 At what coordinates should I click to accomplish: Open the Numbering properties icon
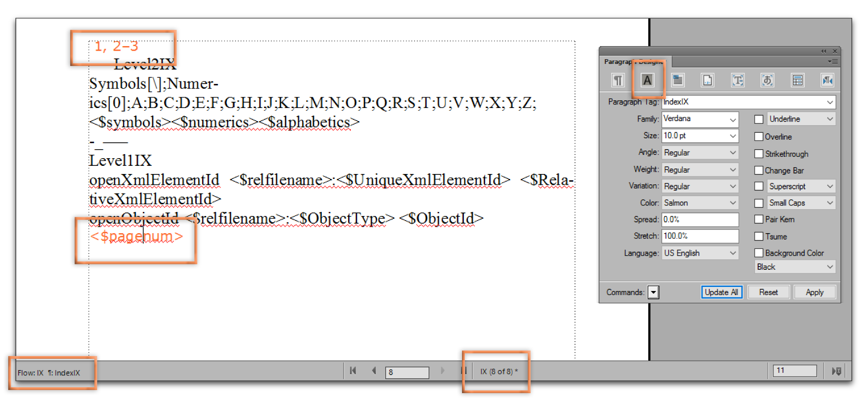click(x=707, y=80)
